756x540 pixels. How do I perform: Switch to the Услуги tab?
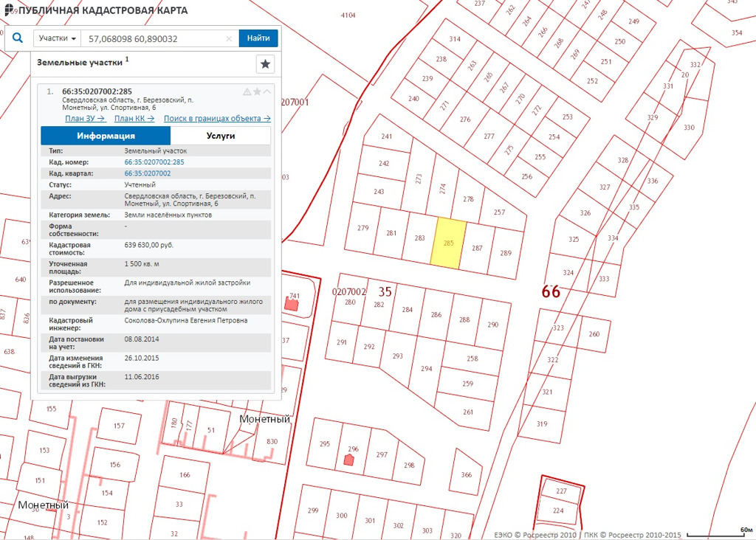(220, 136)
